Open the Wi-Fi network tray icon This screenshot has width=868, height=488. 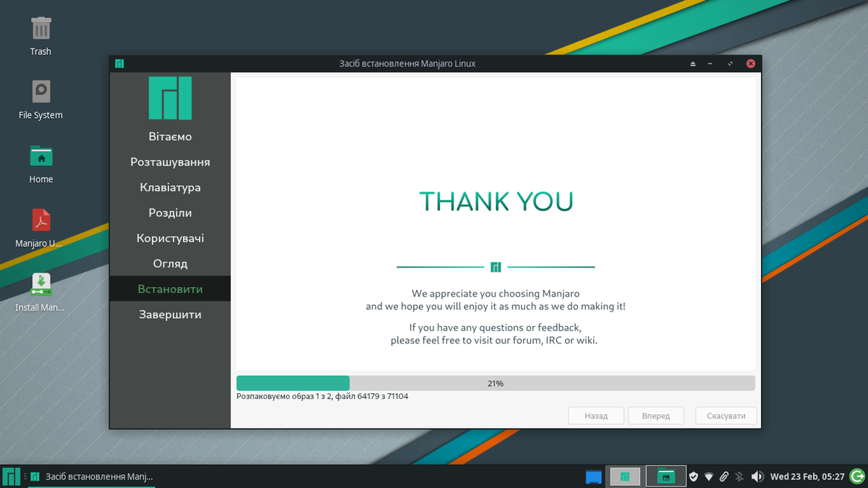(709, 476)
